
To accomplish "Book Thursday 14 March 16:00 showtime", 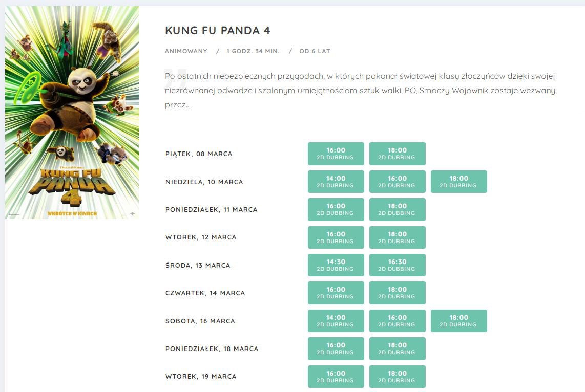I will [x=336, y=293].
